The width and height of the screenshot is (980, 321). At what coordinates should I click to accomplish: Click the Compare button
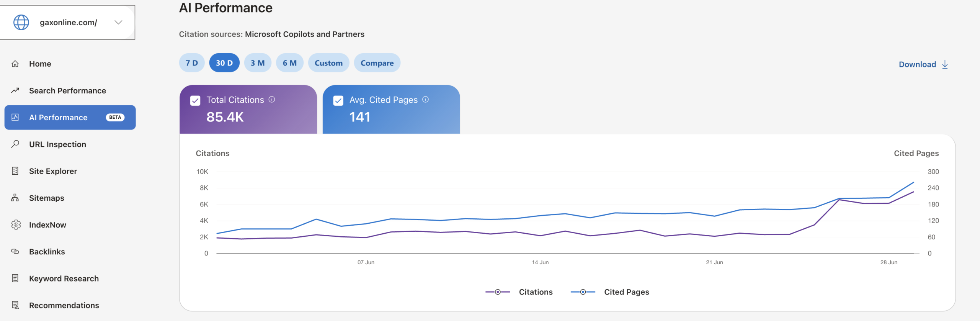coord(377,63)
